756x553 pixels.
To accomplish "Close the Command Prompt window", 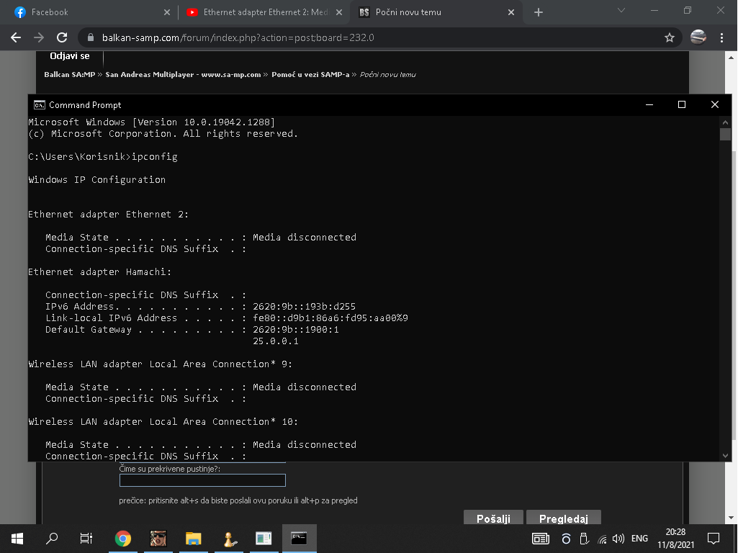I will pos(714,104).
